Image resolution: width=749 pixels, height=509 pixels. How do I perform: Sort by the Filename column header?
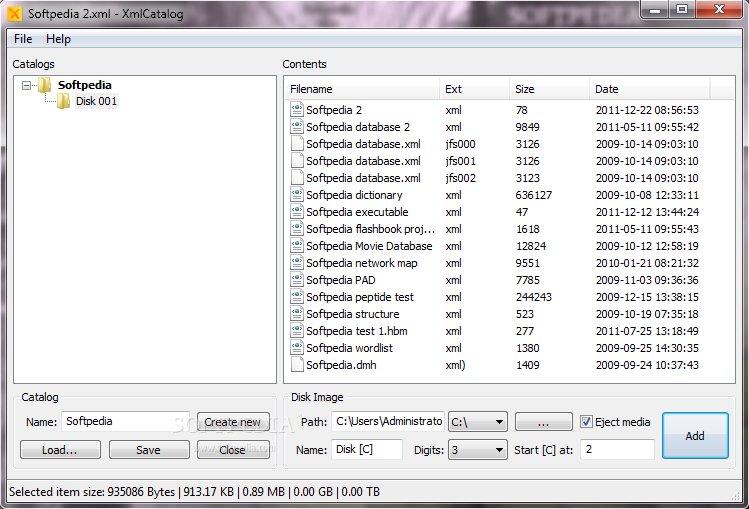(362, 89)
